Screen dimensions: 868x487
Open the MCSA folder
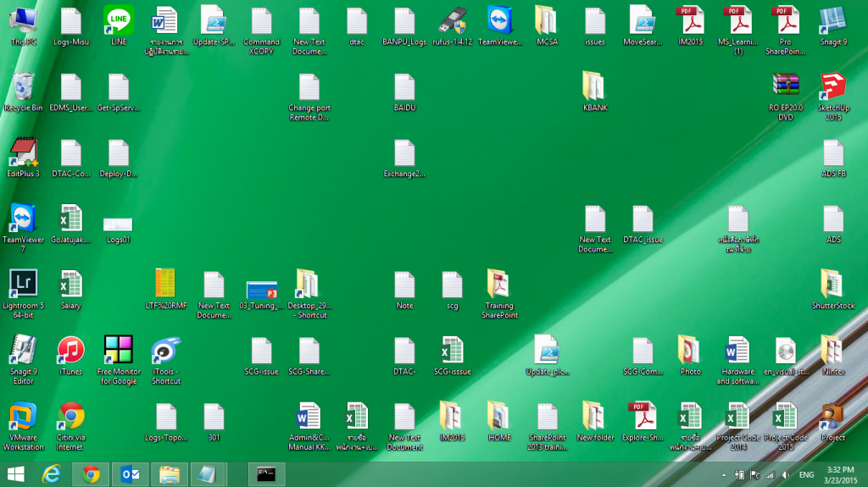[x=547, y=25]
